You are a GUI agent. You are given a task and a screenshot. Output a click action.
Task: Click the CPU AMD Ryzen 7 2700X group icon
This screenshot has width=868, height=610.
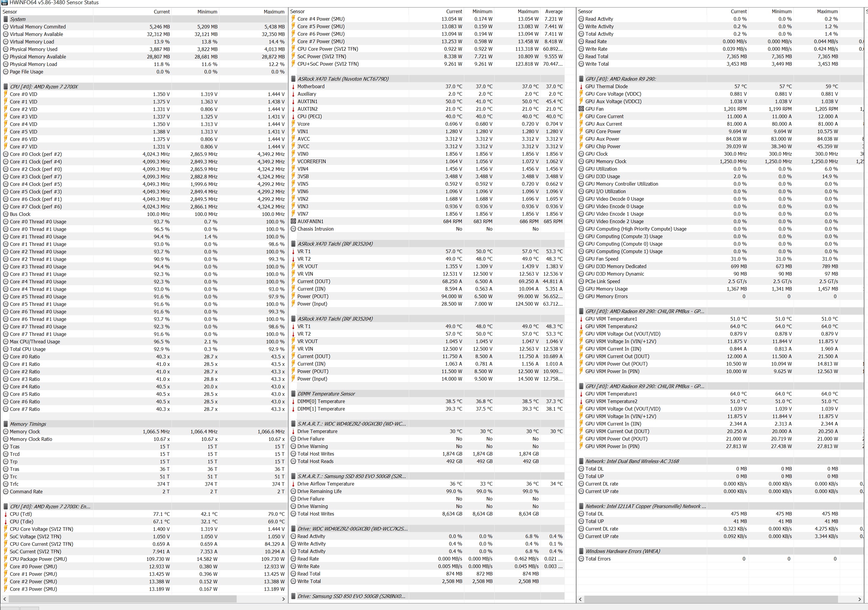click(6, 87)
